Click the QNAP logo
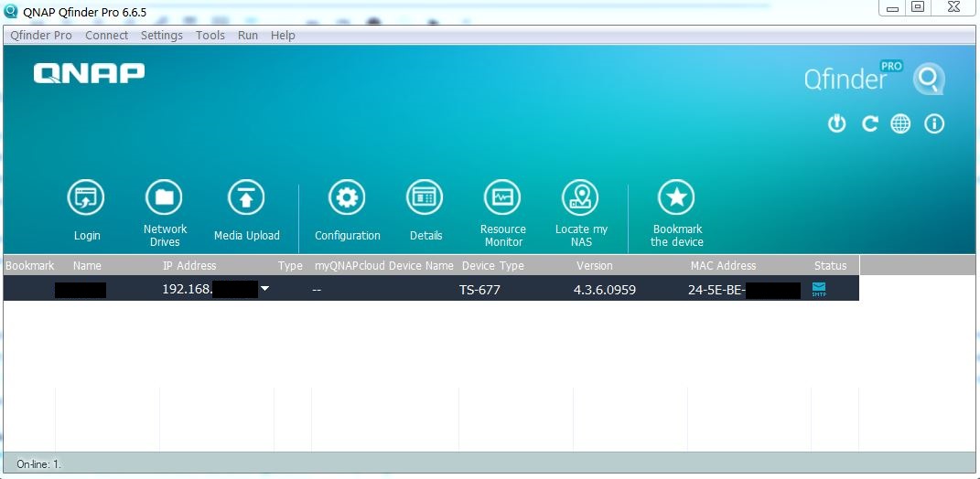The image size is (980, 479). coord(89,73)
